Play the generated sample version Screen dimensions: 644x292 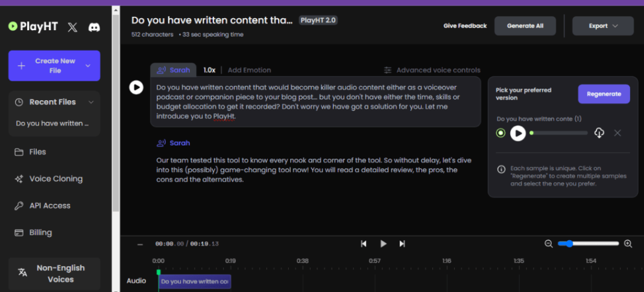518,133
